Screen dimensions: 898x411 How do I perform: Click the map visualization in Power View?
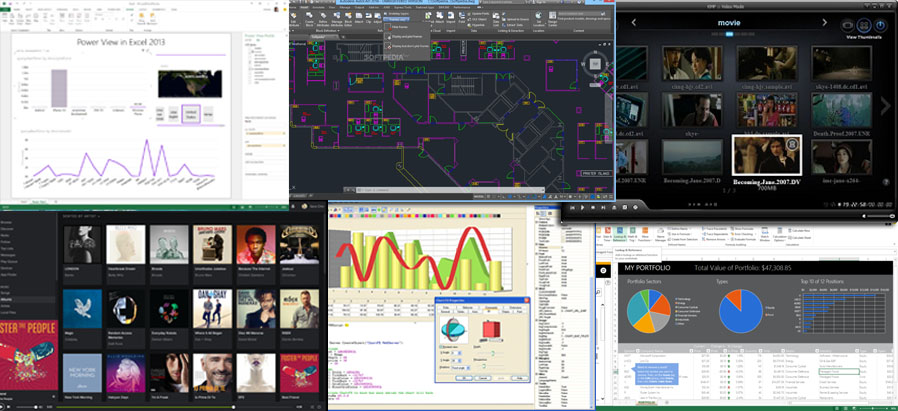pyautogui.click(x=190, y=84)
